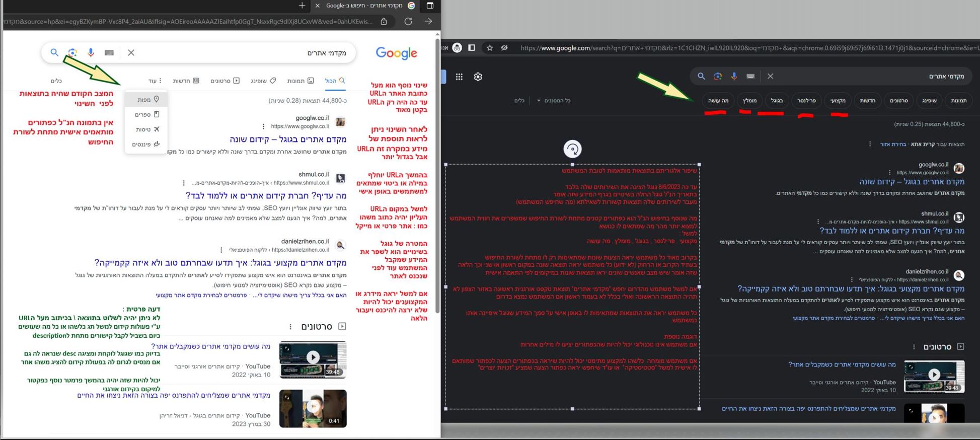Go forward using the arrow in the light browser
The width and height of the screenshot is (980, 440).
428,21
